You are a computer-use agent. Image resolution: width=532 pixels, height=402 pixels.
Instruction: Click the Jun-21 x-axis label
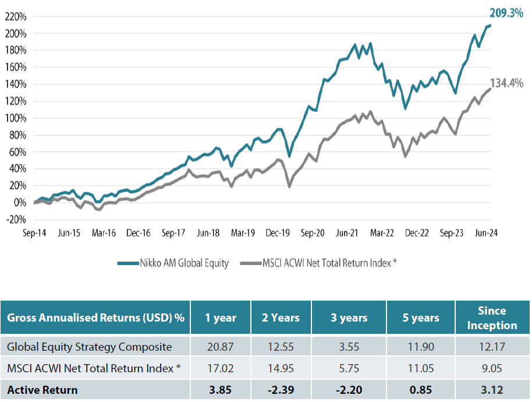coord(347,233)
